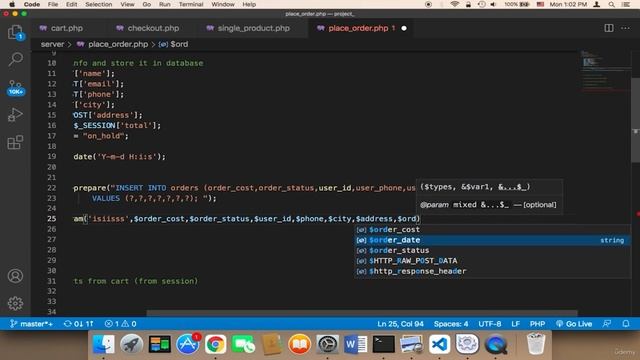
Task: Open the Run menu
Action: point(165,4)
